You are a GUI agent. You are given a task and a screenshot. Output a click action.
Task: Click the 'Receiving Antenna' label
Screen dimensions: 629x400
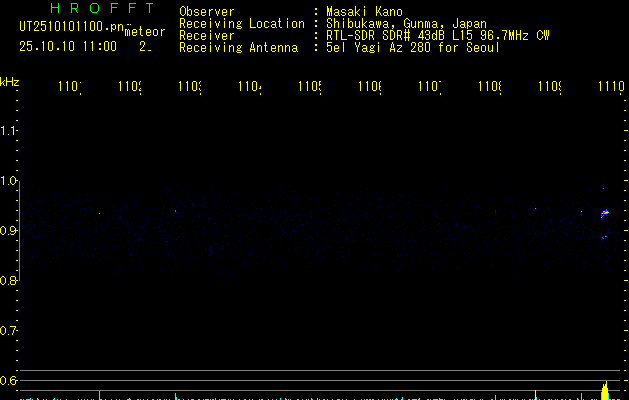click(239, 48)
